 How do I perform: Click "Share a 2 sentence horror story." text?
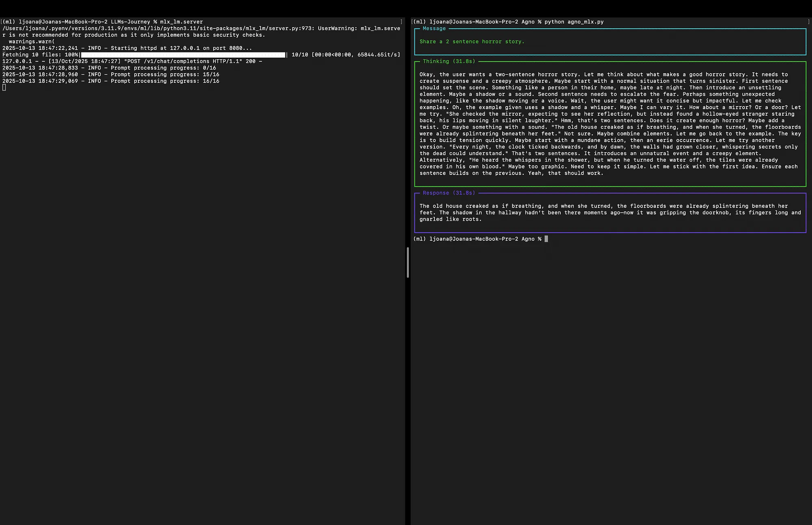tap(472, 41)
